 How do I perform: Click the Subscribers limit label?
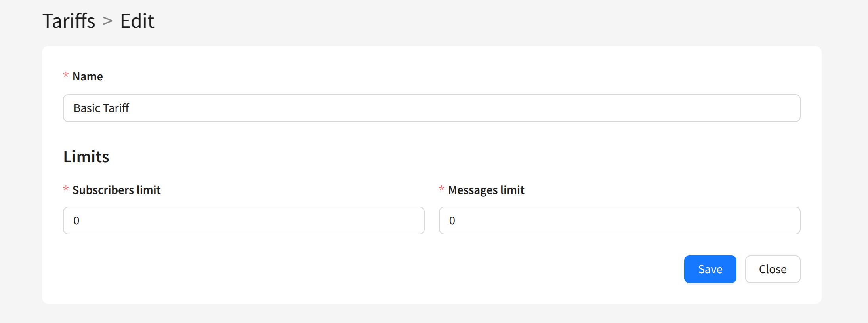(x=116, y=190)
